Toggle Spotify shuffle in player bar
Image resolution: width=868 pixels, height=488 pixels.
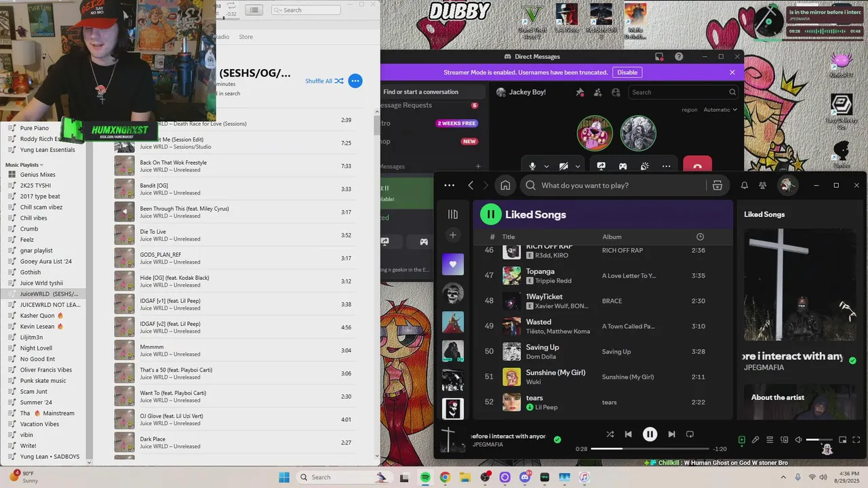(610, 434)
